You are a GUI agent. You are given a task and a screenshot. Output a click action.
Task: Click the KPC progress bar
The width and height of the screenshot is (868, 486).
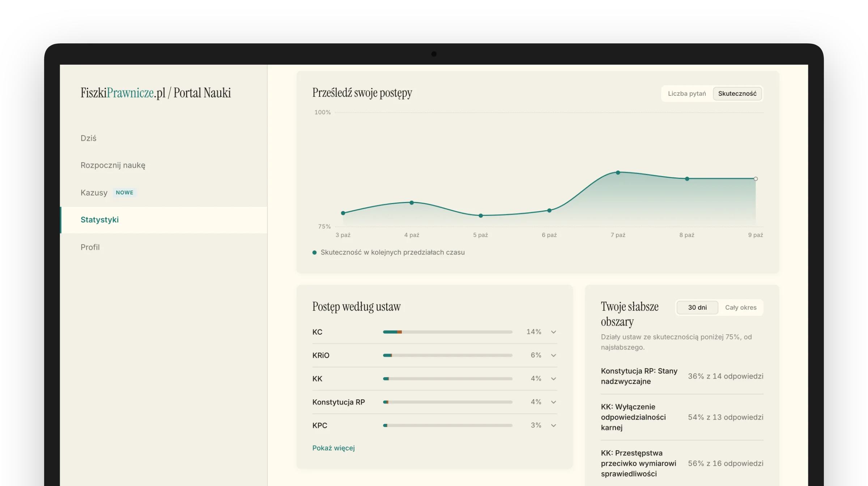click(447, 425)
